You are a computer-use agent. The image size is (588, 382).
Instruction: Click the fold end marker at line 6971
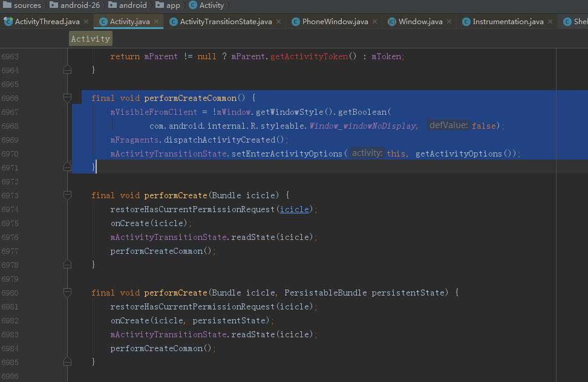click(x=68, y=167)
